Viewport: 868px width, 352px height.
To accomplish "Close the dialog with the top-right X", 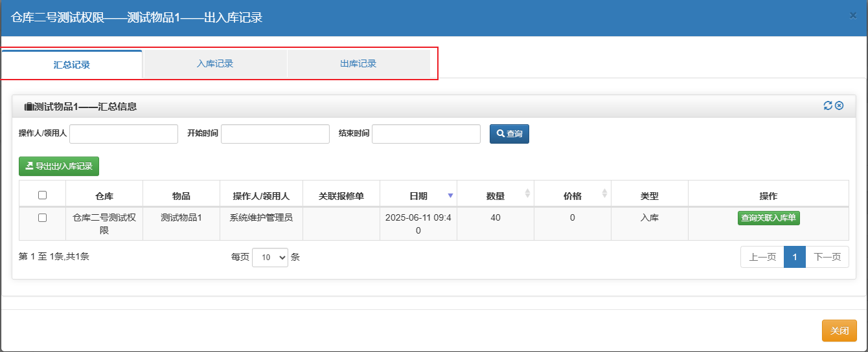I will pyautogui.click(x=853, y=16).
